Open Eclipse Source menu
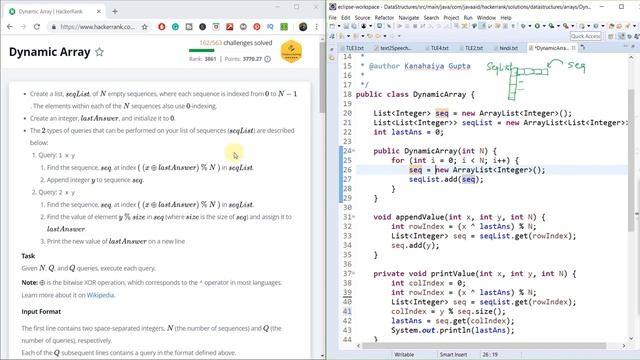640x360 pixels. (x=362, y=18)
